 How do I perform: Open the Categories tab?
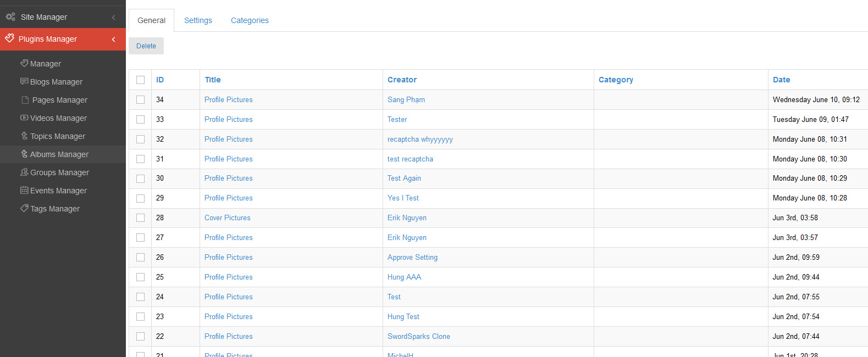pos(250,20)
